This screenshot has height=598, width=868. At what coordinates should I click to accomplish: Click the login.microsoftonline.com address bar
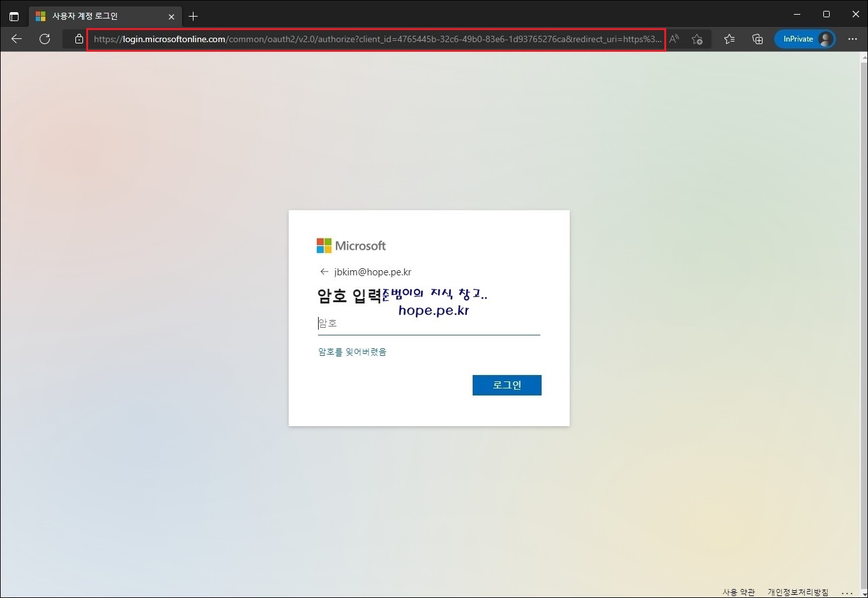(x=377, y=39)
